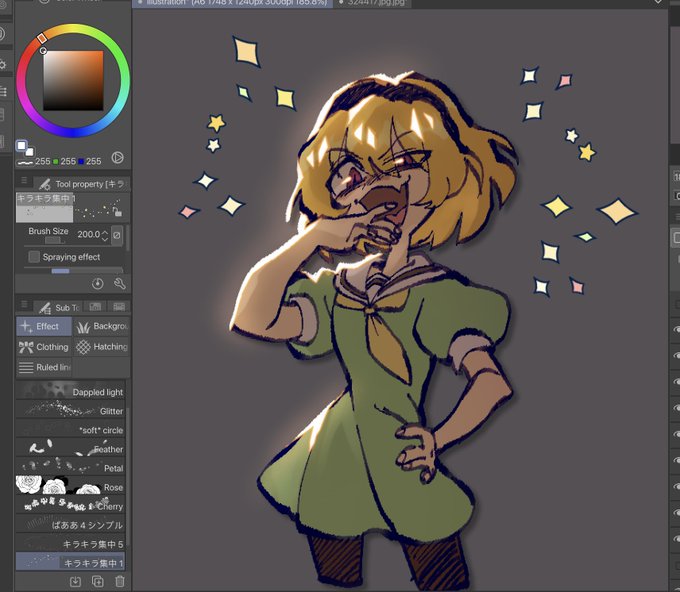Select transparent color wavy-line swatch
The image size is (680, 592).
pyautogui.click(x=25, y=163)
